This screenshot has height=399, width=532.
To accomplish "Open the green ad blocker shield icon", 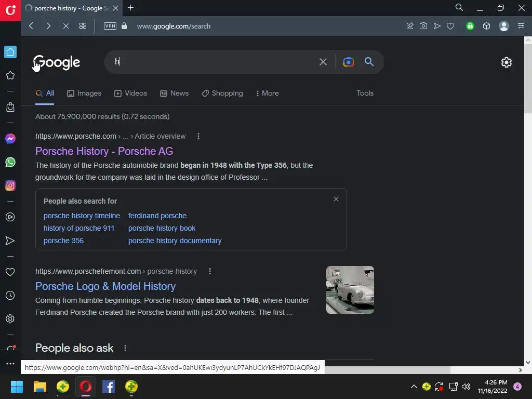I will (x=470, y=26).
